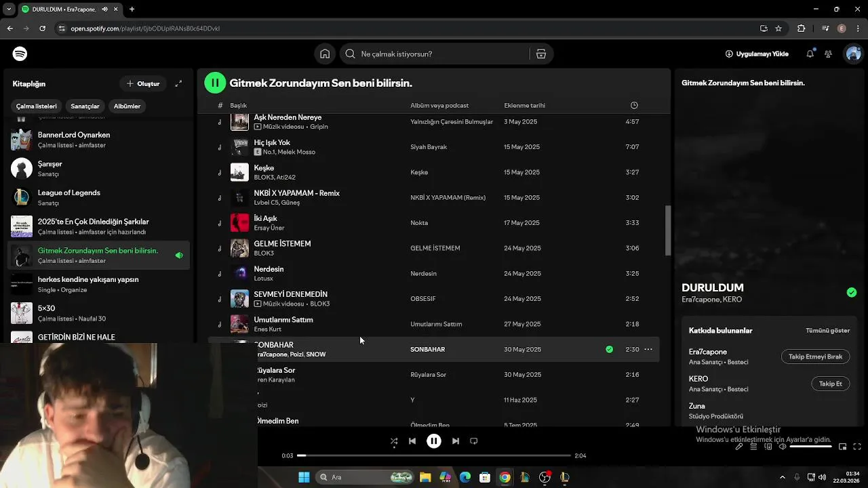Click the 'Tümünü göster' credits link

[x=827, y=331]
